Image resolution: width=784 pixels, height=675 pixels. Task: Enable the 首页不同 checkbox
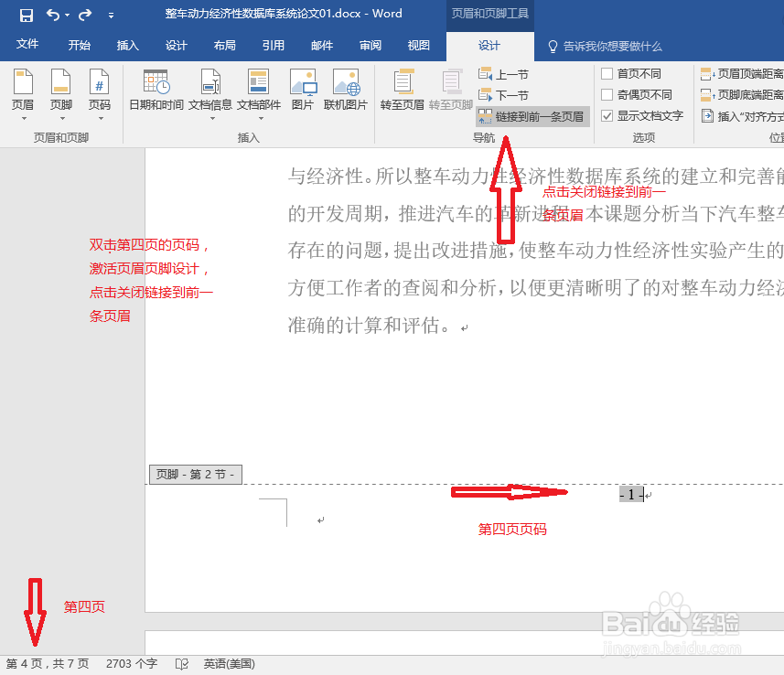pyautogui.click(x=607, y=74)
